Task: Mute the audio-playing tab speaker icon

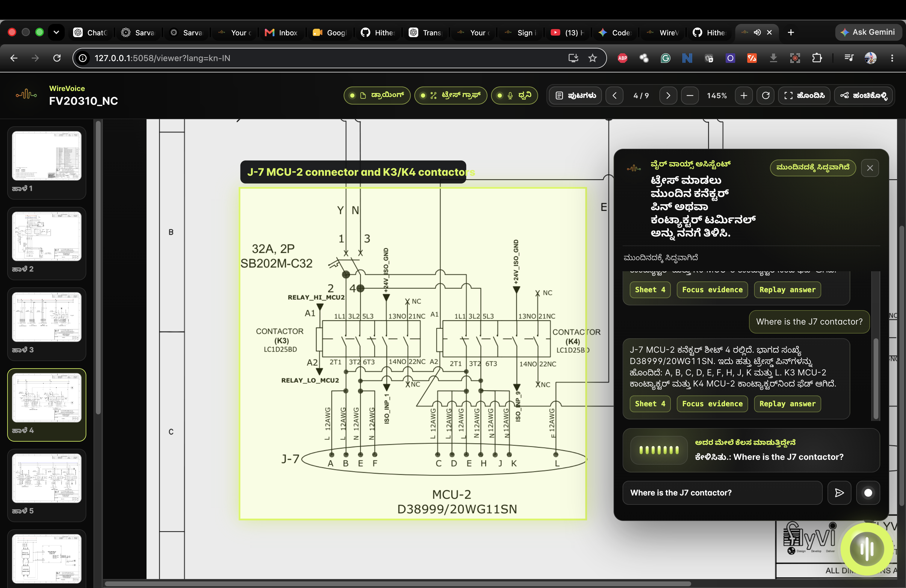Action: pyautogui.click(x=757, y=32)
